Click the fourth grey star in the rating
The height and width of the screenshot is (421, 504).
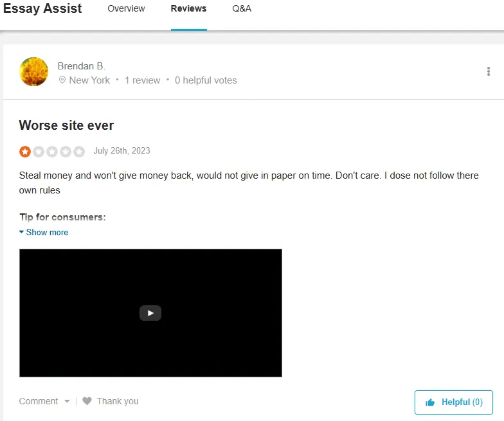click(x=66, y=152)
